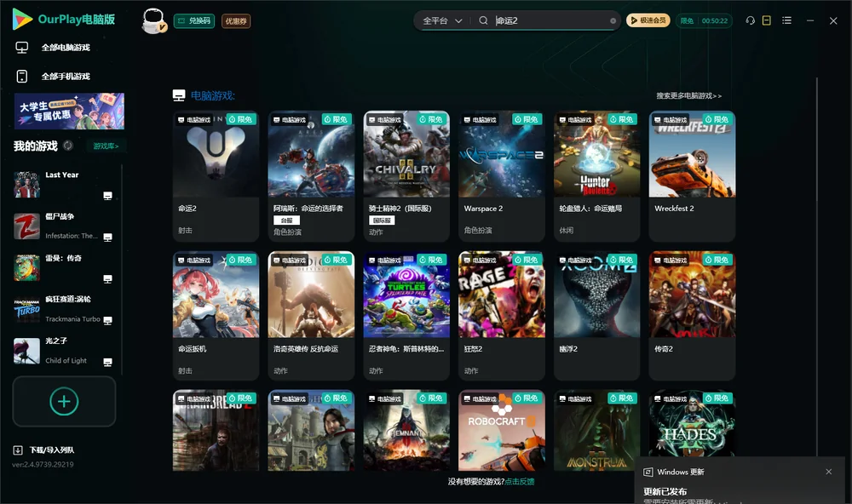The height and width of the screenshot is (504, 852).
Task: Click the PC icon beside Last Year
Action: tap(107, 196)
